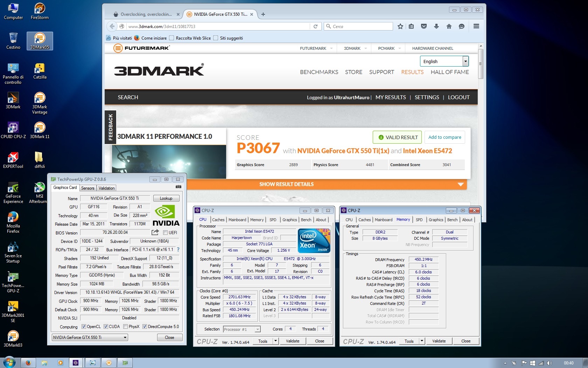
Task: Open the Processor #1 selection dropdown
Action: pos(242,329)
